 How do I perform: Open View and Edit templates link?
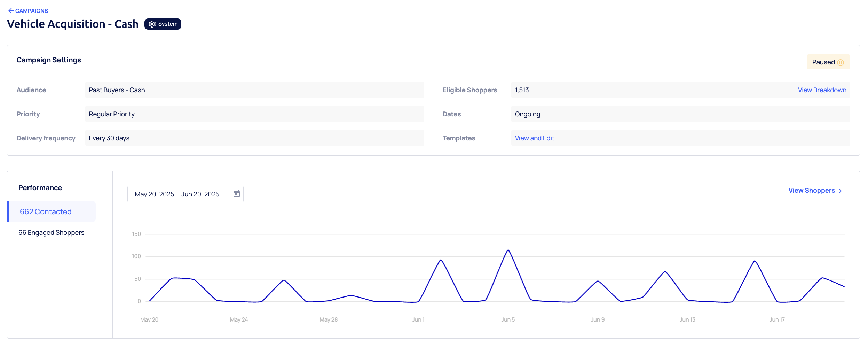(x=534, y=138)
